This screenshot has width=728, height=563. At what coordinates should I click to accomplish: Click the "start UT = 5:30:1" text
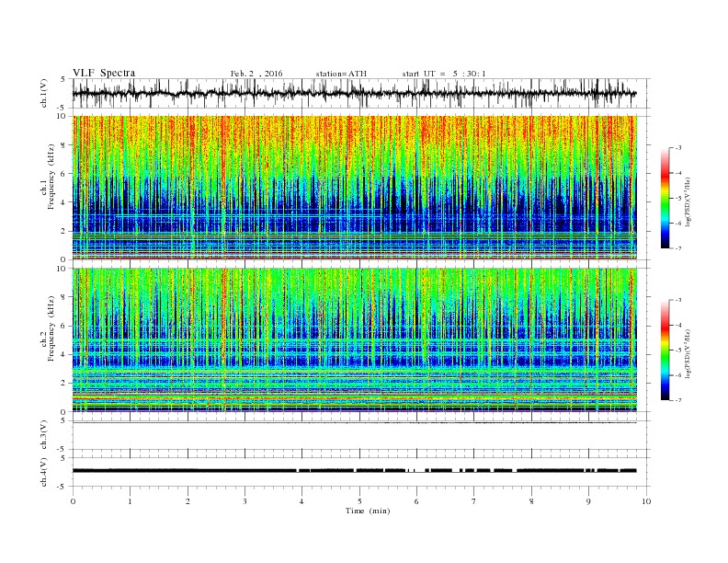point(444,74)
